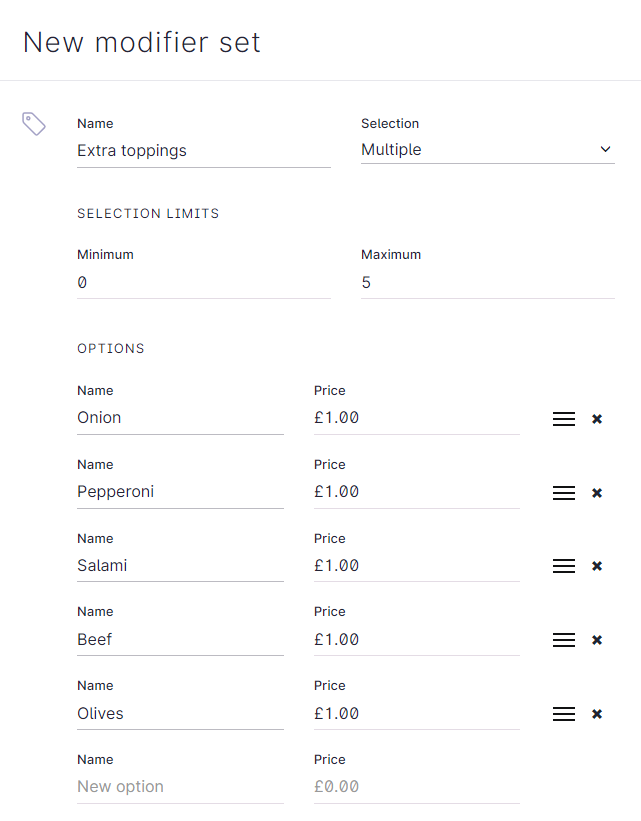Click the modifier set tag icon
The width and height of the screenshot is (641, 821).
34,124
